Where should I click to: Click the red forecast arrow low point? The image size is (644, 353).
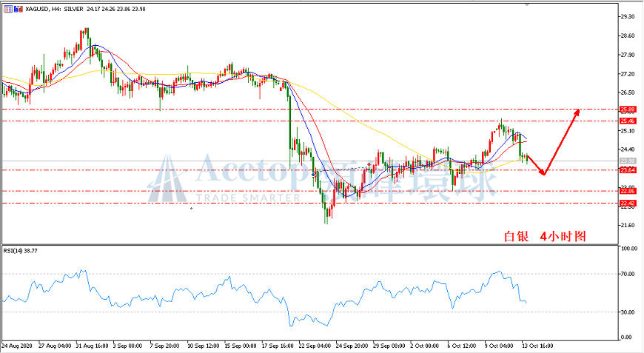(544, 173)
